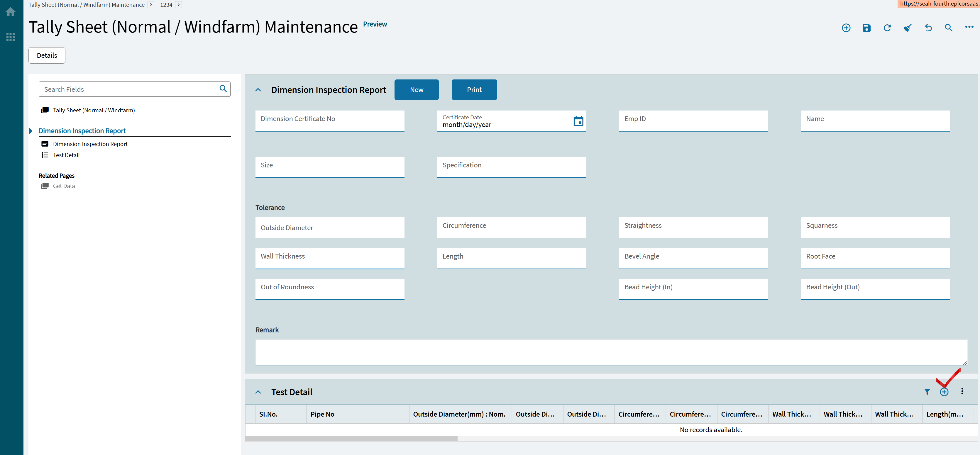Open the apps grid menu
Viewport: 980px width, 455px height.
[x=11, y=37]
